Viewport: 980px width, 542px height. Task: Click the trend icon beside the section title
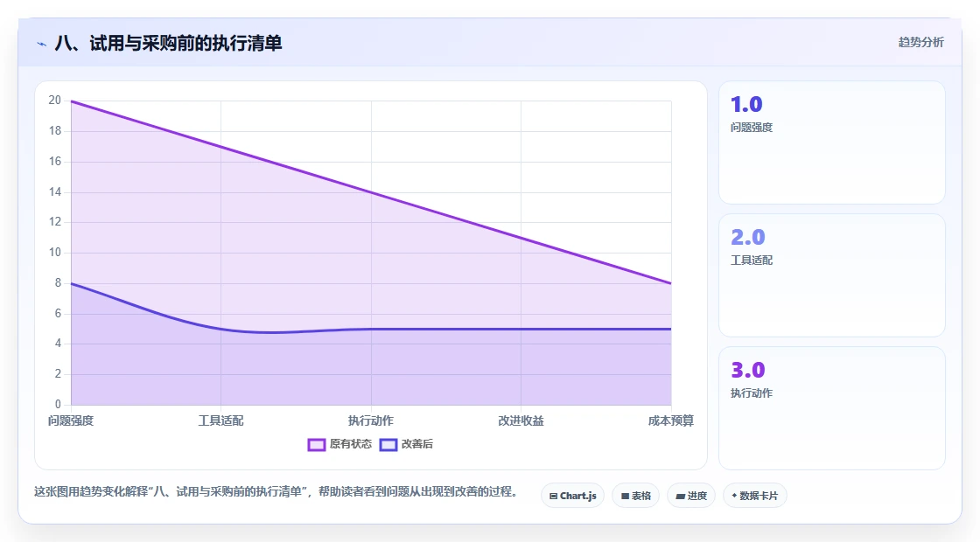(x=42, y=44)
